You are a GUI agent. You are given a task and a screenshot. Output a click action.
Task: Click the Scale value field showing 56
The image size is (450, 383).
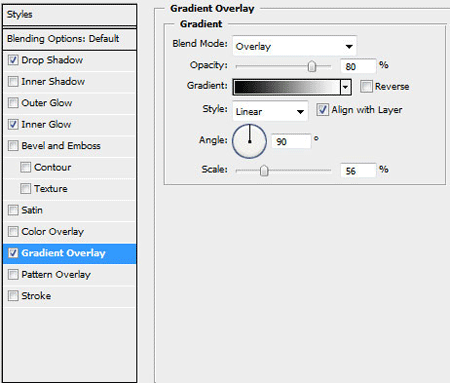[x=358, y=171]
